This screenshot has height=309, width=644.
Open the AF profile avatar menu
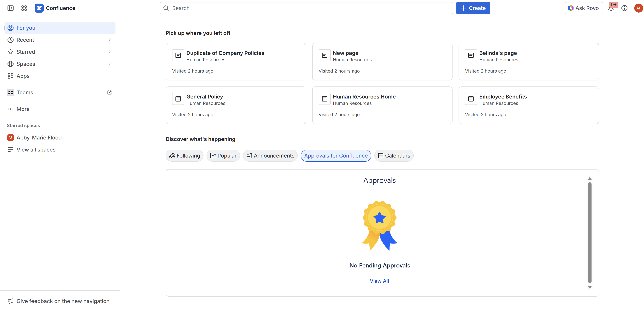point(638,8)
